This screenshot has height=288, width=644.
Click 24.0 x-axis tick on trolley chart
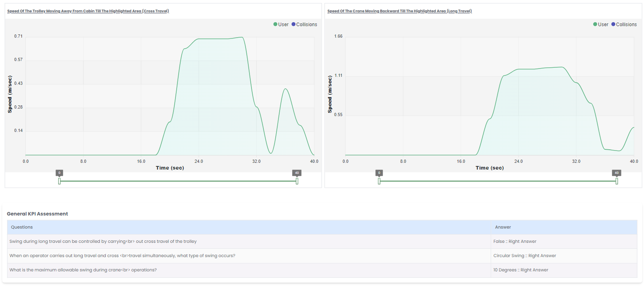point(199,161)
